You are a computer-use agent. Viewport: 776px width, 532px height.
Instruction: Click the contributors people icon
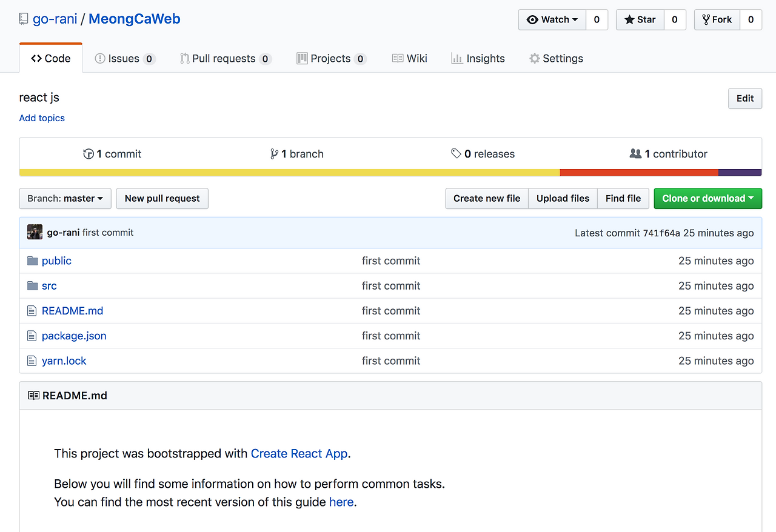coord(635,154)
